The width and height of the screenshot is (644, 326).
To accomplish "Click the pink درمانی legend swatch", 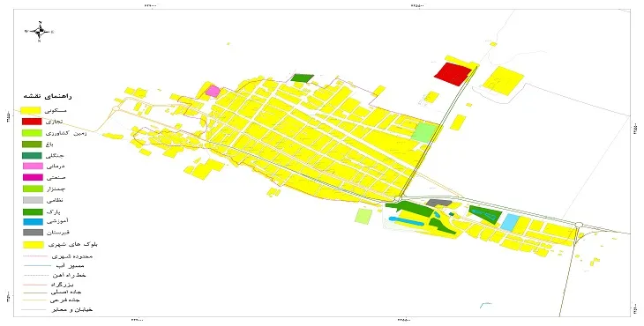I will point(32,166).
